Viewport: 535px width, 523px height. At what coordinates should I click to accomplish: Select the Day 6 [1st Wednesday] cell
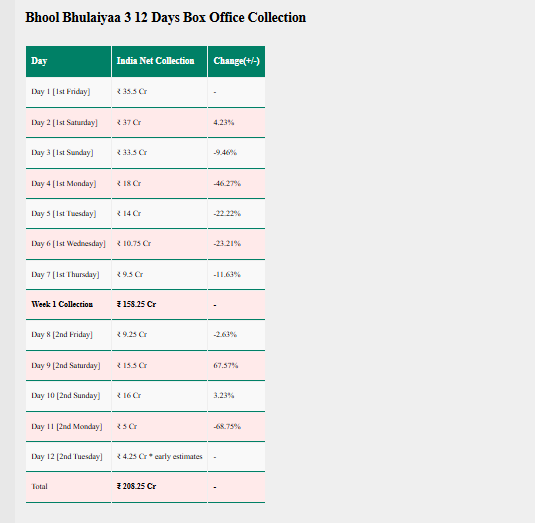click(x=68, y=244)
